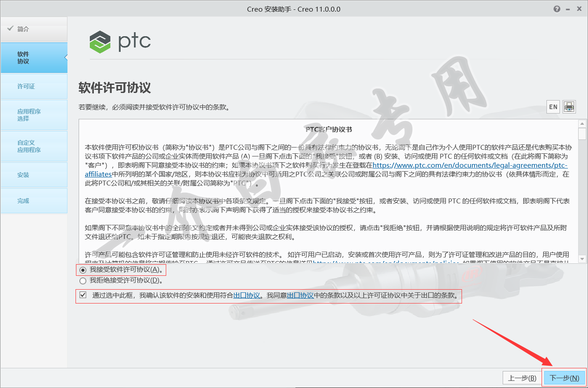Click the license text scrollbar down arrow
The width and height of the screenshot is (588, 388).
click(x=582, y=259)
